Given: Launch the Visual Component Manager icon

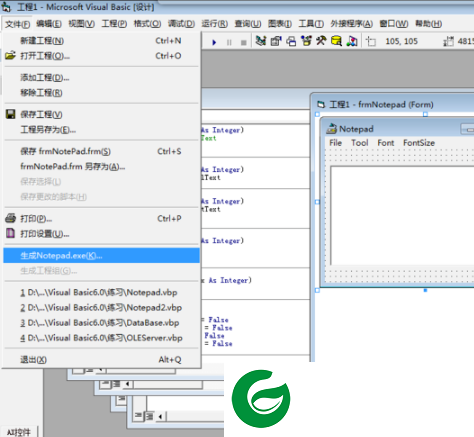Looking at the screenshot, I should point(352,41).
